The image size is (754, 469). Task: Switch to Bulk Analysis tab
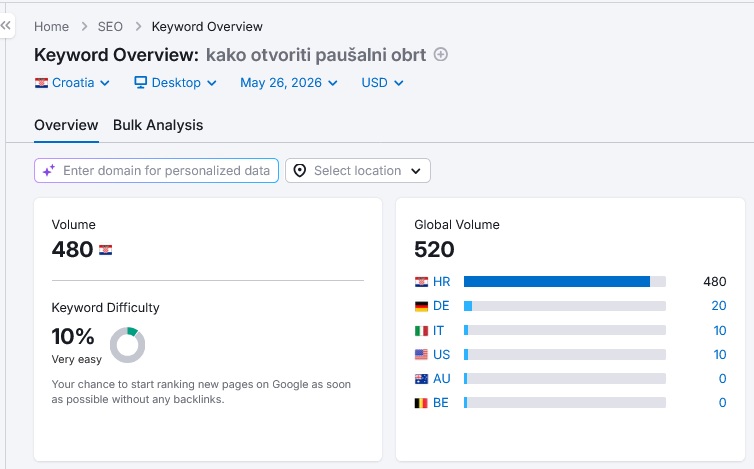pos(158,125)
